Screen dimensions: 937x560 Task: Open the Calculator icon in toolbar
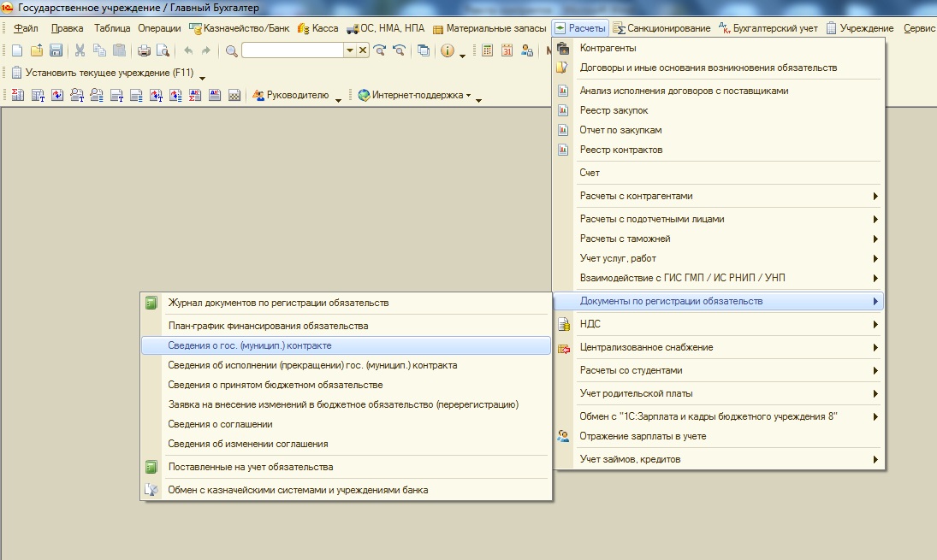tap(488, 50)
